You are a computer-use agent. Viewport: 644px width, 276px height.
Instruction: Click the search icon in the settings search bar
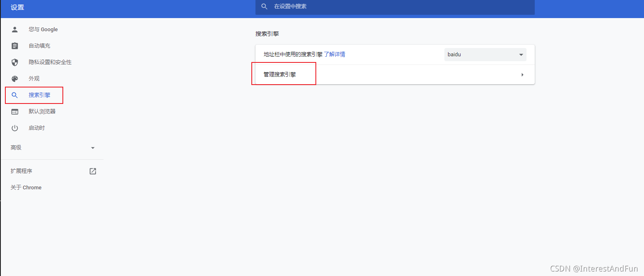(x=264, y=7)
